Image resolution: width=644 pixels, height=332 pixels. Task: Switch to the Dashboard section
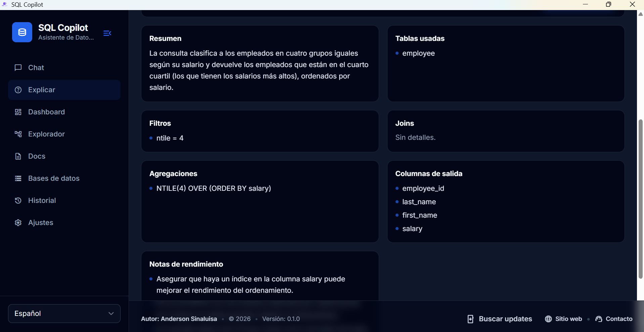point(46,112)
